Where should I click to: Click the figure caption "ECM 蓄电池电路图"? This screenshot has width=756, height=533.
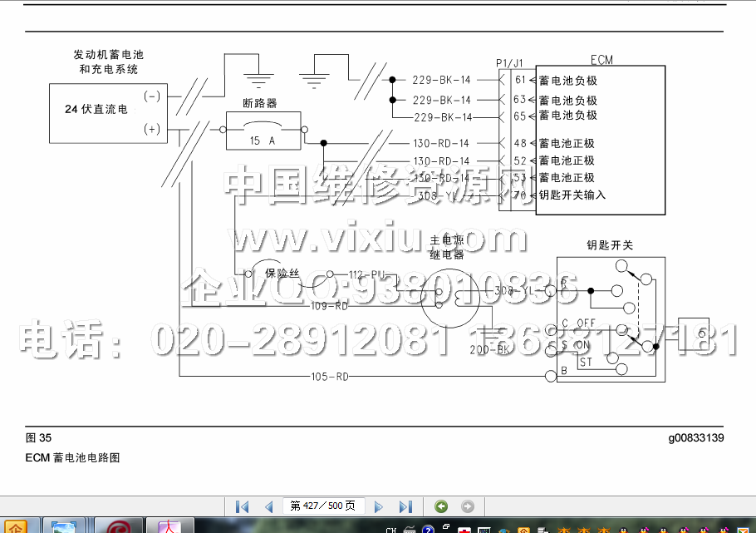[73, 457]
